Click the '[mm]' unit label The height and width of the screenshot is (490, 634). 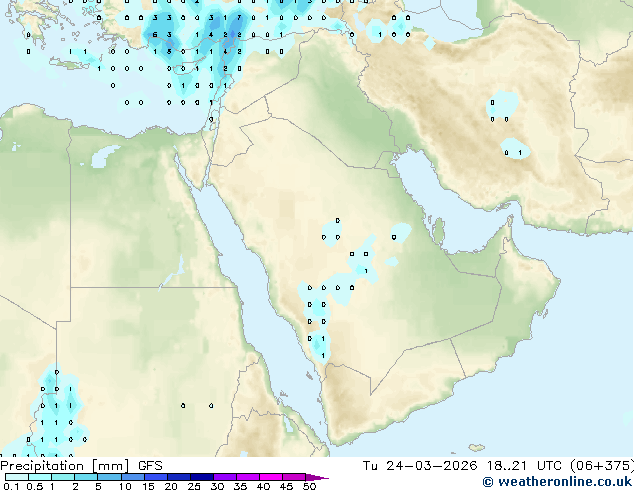[x=110, y=466]
